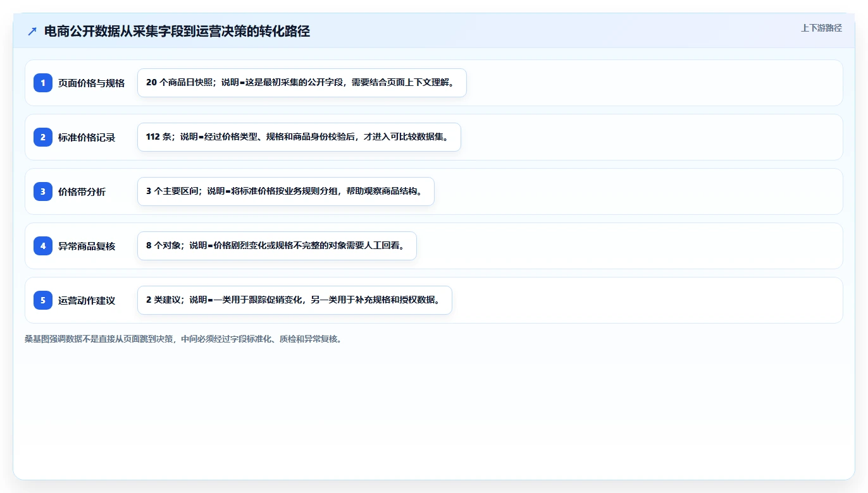This screenshot has height=493, width=868.
Task: Click the description card starting with 2 类建议
Action: (295, 300)
